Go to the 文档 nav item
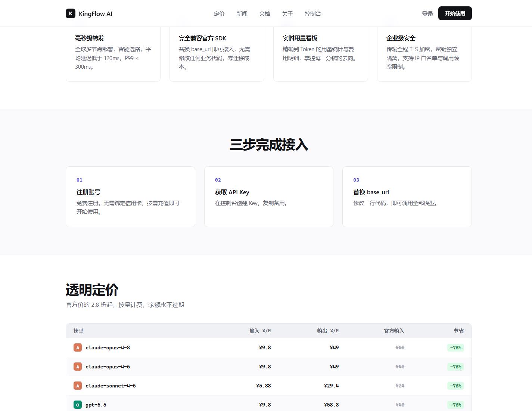This screenshot has width=532, height=411. 265,14
